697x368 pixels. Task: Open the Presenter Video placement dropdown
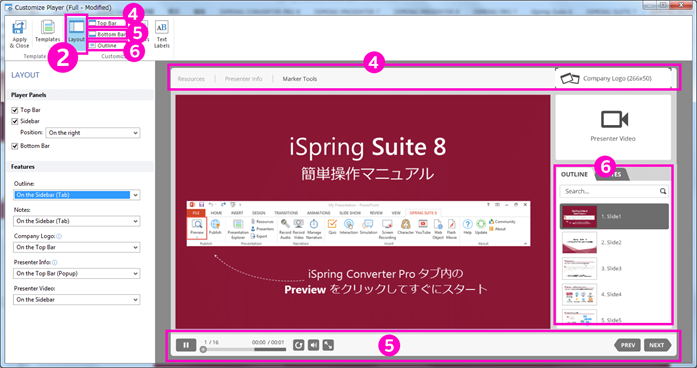(x=76, y=300)
